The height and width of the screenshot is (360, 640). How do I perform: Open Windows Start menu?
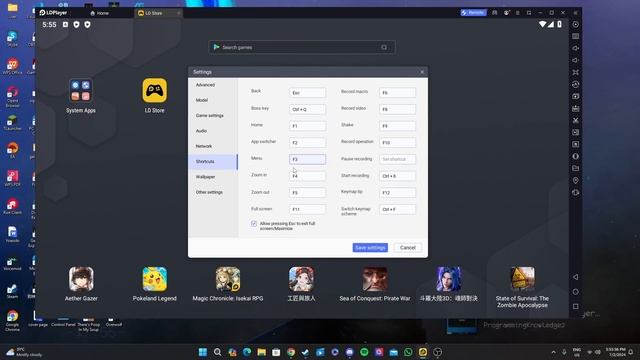tap(203, 352)
